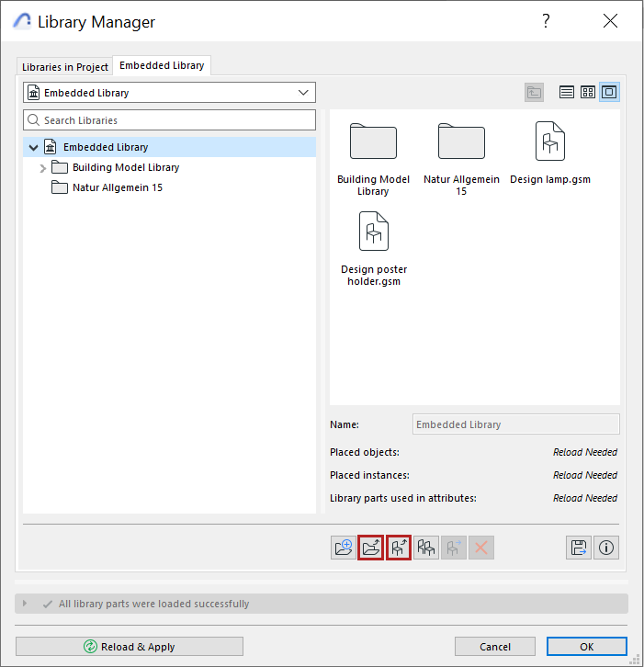Image resolution: width=644 pixels, height=667 pixels.
Task: Click the export folder icon button
Action: (371, 548)
